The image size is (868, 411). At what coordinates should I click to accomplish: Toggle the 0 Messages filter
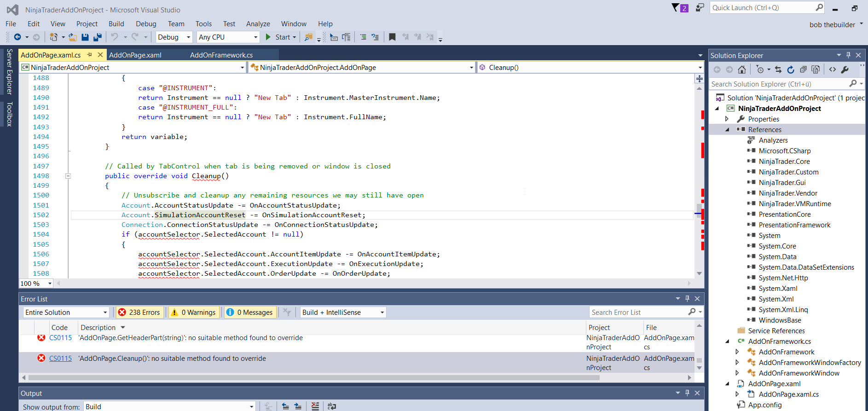pos(250,313)
